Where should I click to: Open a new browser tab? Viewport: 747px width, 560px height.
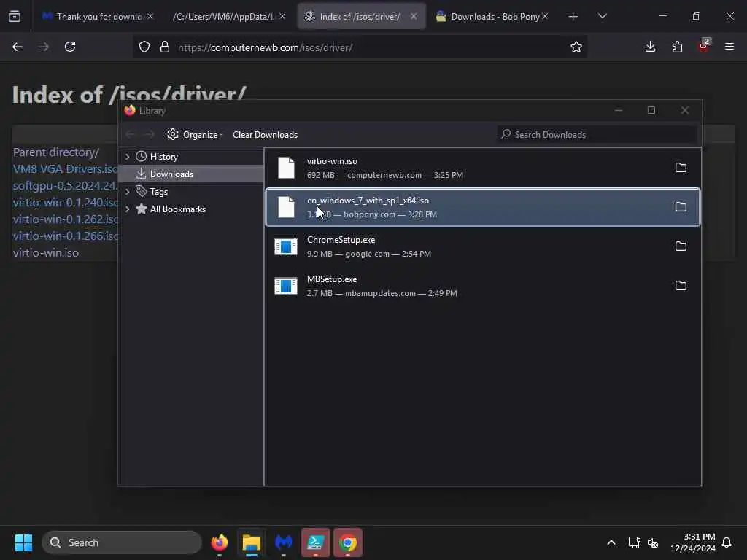[573, 17]
